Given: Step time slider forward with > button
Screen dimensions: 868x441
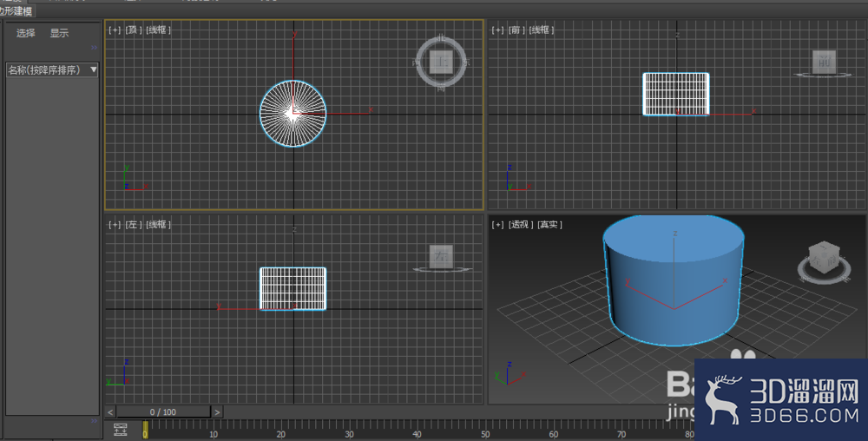Looking at the screenshot, I should tap(217, 411).
